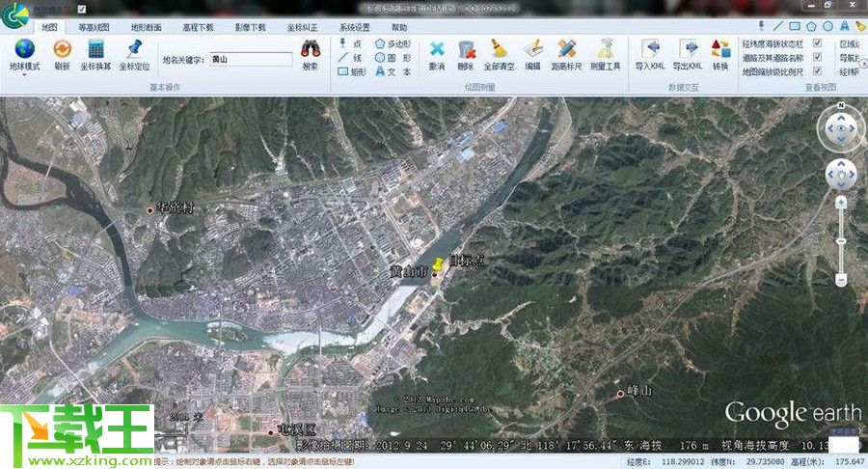Click quick-access line icon in the top-right strip
This screenshot has width=868, height=469.
click(778, 26)
